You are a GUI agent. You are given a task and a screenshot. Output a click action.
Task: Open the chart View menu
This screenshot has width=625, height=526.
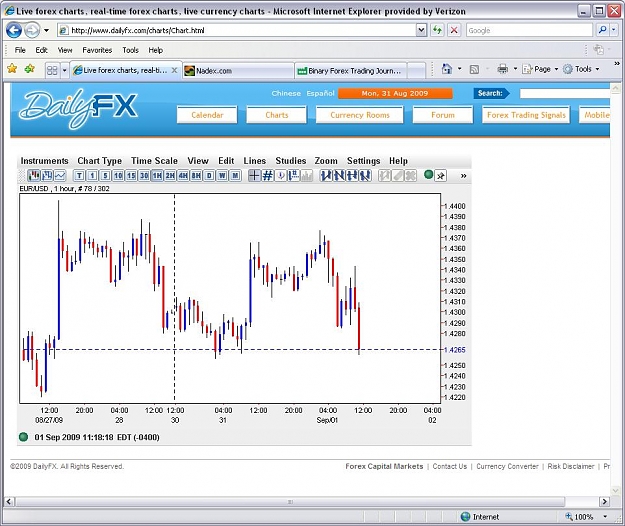tap(198, 161)
